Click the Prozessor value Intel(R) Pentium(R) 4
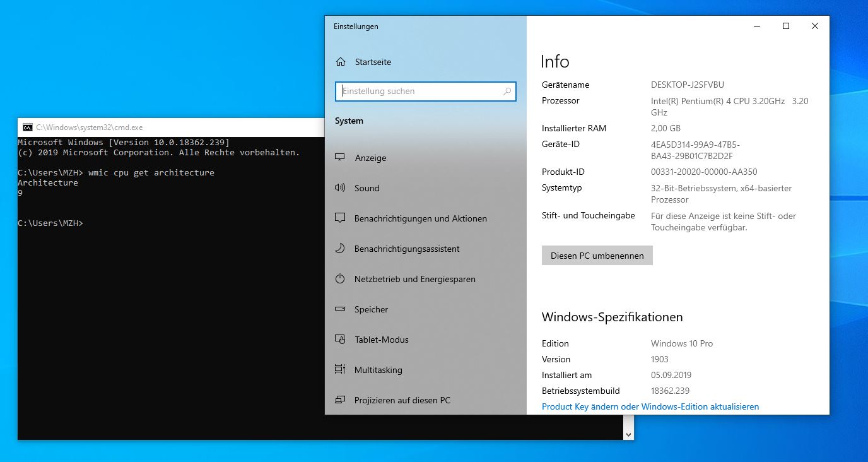The image size is (868, 462). click(730, 107)
